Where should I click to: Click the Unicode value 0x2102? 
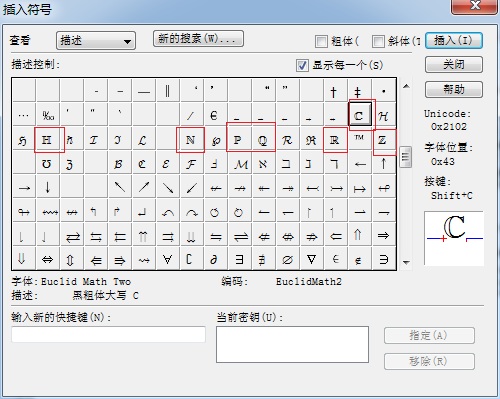(x=448, y=127)
